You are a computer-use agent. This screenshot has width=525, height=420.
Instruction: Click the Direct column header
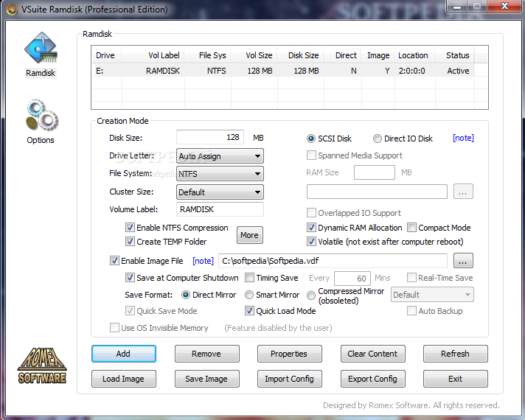pyautogui.click(x=342, y=55)
